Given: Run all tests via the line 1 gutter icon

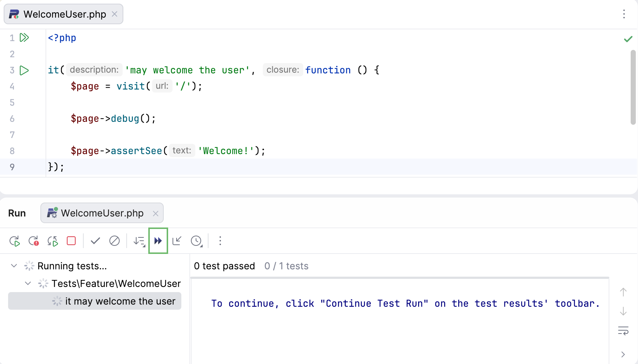Looking at the screenshot, I should point(24,37).
